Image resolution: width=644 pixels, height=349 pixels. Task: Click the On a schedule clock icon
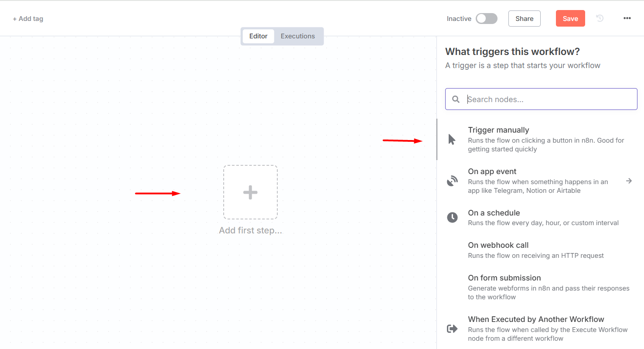tap(452, 217)
